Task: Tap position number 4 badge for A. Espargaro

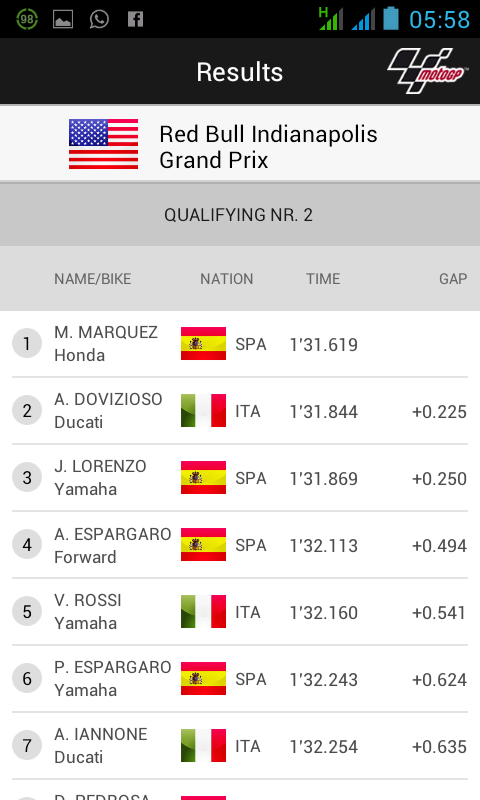Action: pyautogui.click(x=27, y=544)
